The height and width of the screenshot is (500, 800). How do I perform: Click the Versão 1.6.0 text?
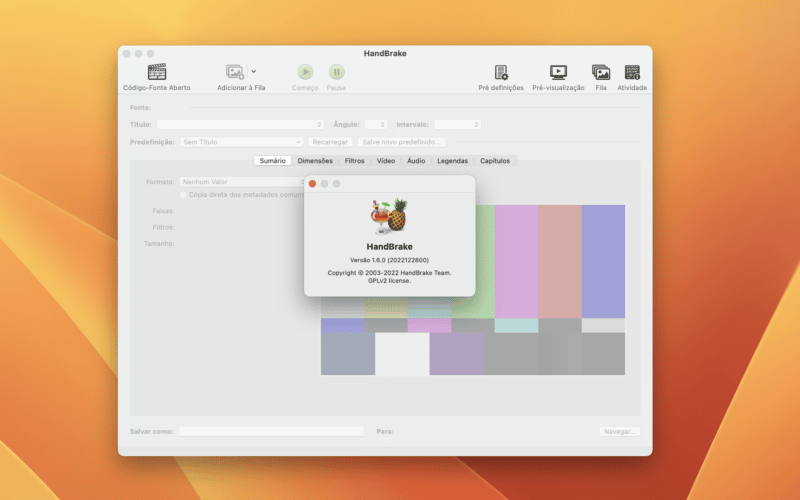pos(389,260)
